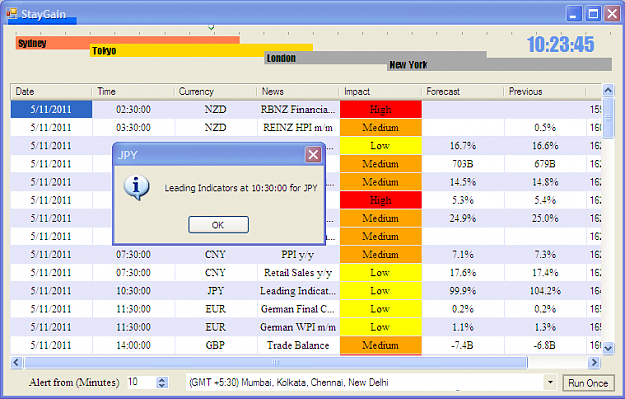Open the timezone dropdown arrow
625x399 pixels.
(x=550, y=383)
